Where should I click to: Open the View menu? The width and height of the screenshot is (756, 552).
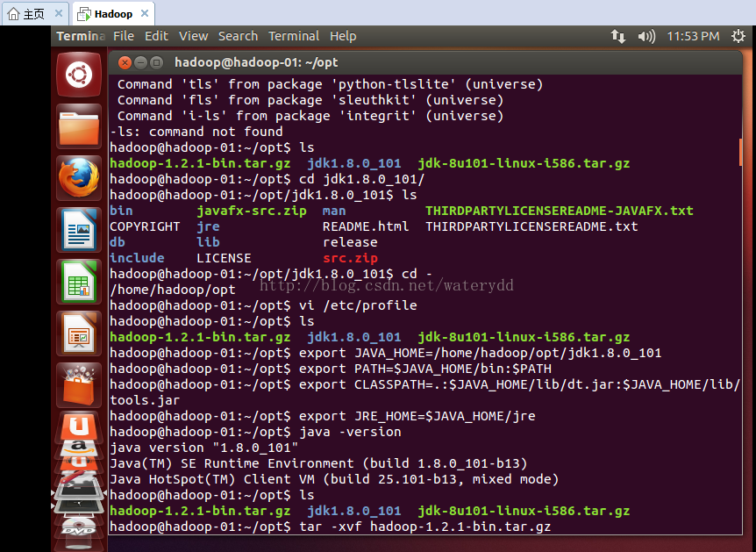click(x=193, y=36)
